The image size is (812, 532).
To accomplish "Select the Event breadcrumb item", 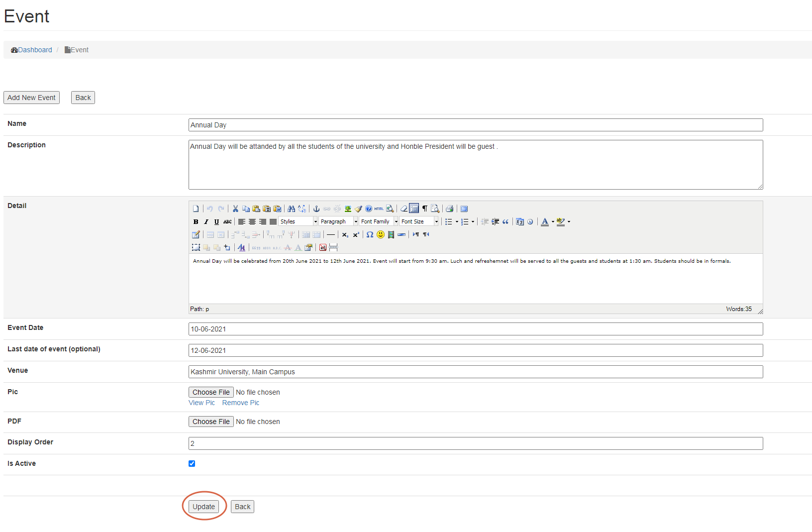I will click(79, 50).
